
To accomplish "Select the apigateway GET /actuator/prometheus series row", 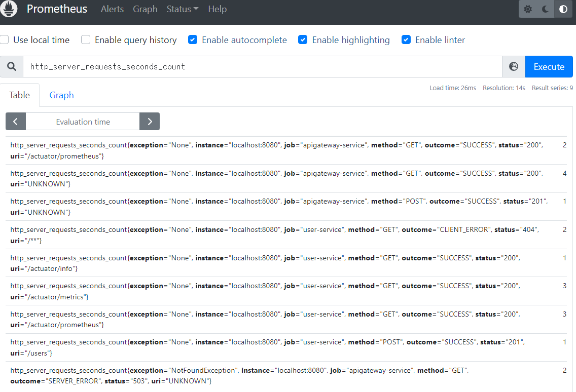I will [x=286, y=150].
